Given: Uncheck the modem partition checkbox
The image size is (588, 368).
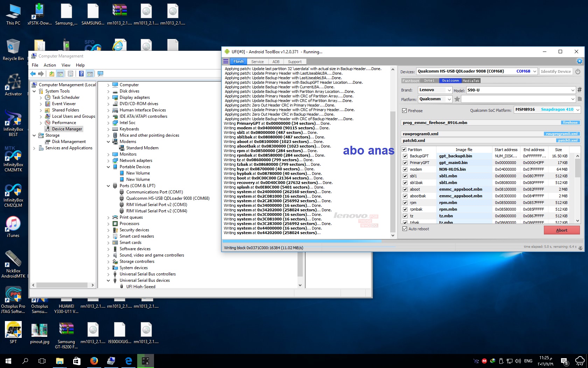Looking at the screenshot, I should pyautogui.click(x=405, y=170).
